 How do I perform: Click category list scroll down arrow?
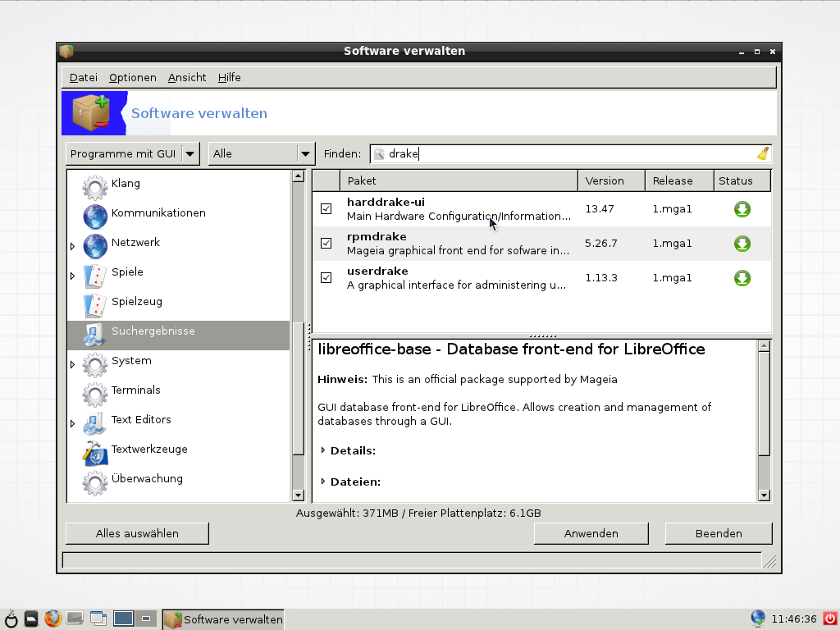299,495
